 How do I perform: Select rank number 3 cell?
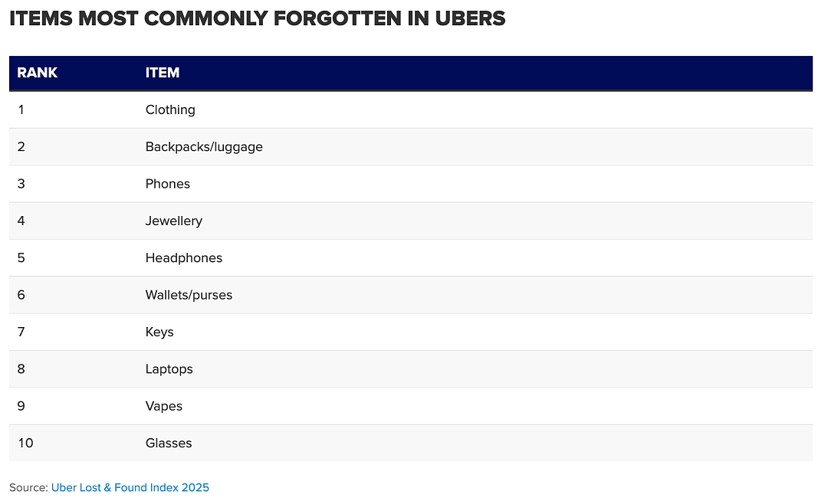click(21, 184)
